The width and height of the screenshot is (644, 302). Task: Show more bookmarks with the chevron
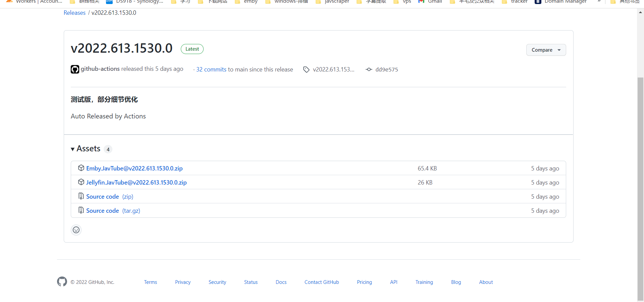[x=599, y=1]
